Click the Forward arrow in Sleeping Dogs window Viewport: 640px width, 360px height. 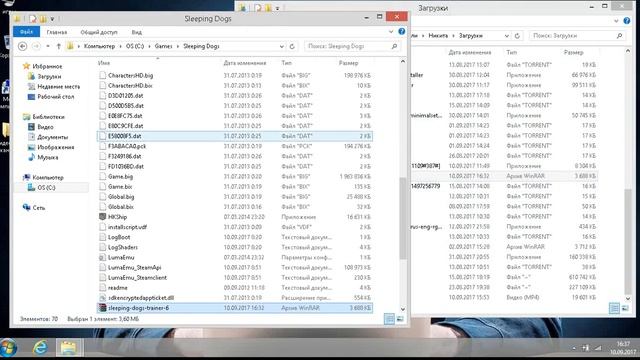tap(36, 46)
